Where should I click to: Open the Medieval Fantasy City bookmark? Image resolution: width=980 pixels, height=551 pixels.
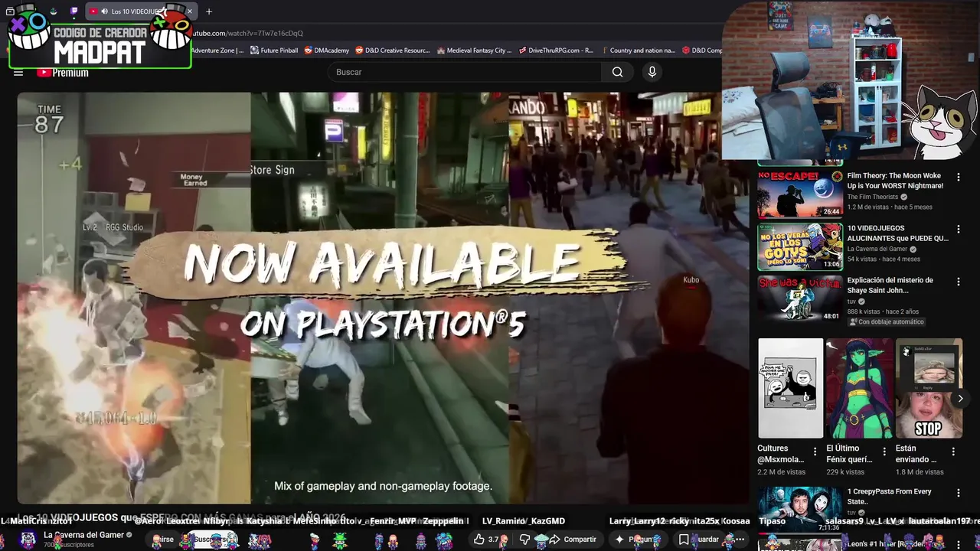[474, 51]
